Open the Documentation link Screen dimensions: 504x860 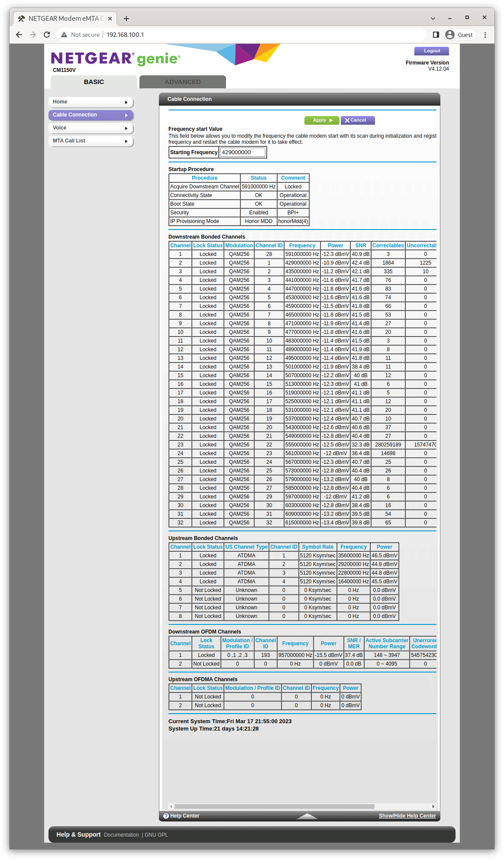point(121,835)
